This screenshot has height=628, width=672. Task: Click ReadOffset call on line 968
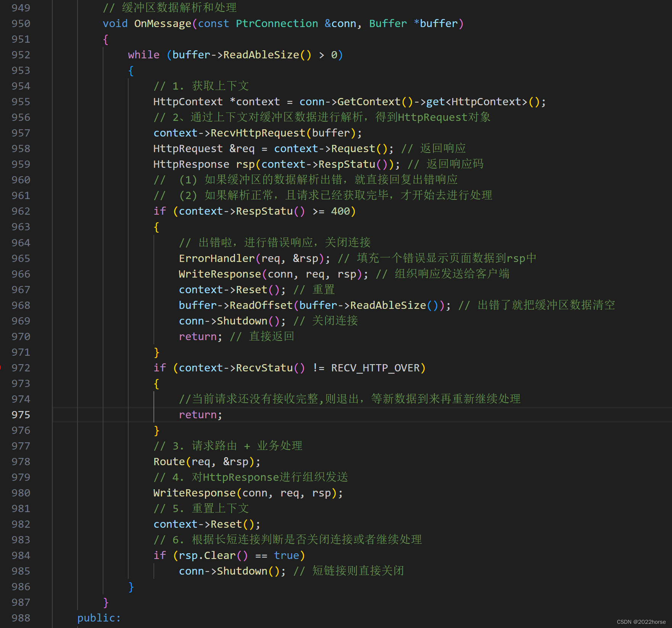pyautogui.click(x=261, y=305)
